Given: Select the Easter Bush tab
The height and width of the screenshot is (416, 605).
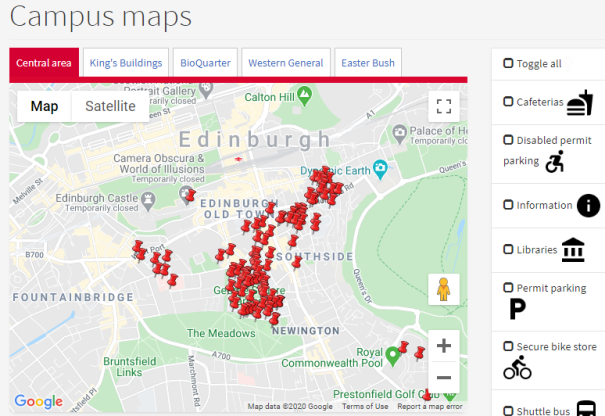Looking at the screenshot, I should click(368, 63).
